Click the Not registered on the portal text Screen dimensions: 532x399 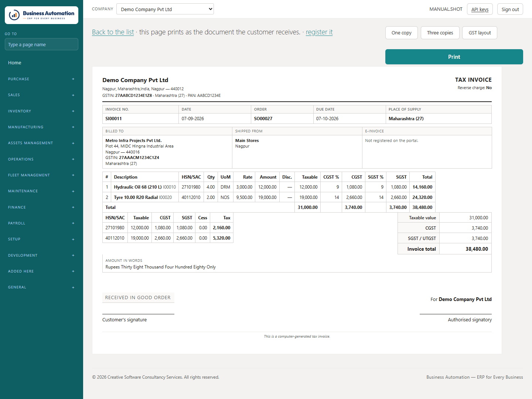point(392,141)
